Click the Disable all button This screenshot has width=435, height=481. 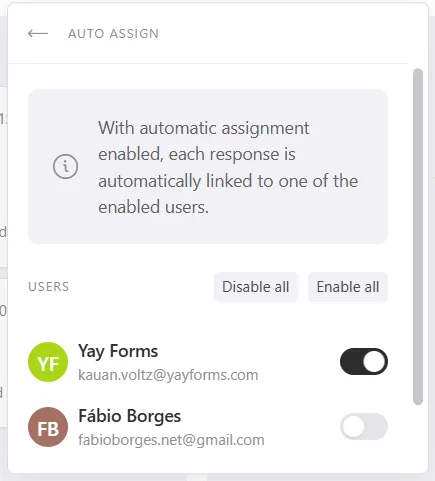(256, 287)
